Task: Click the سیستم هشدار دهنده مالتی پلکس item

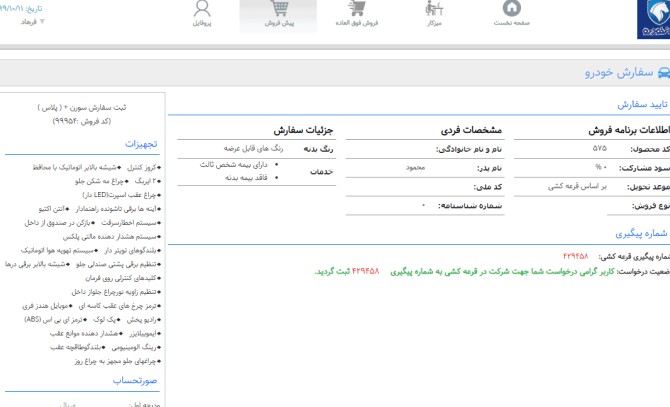Action: [112, 237]
